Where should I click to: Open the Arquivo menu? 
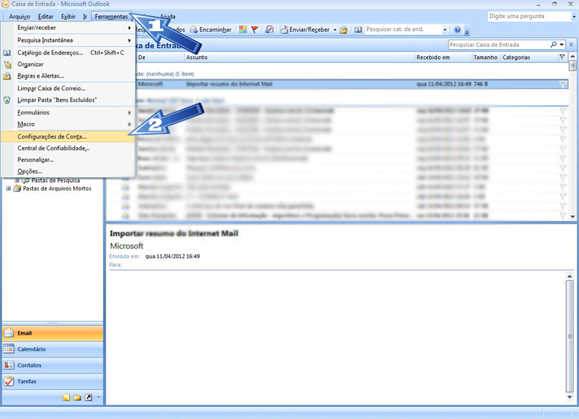click(x=19, y=17)
